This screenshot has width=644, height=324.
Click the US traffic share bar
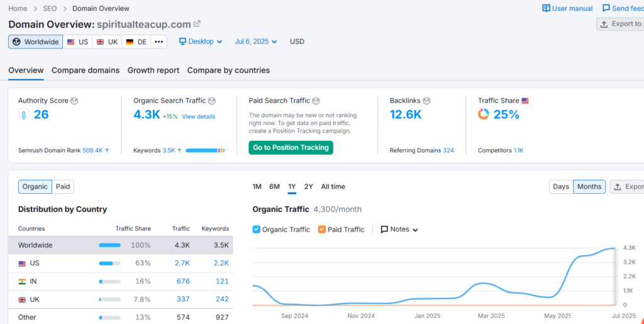pos(109,264)
